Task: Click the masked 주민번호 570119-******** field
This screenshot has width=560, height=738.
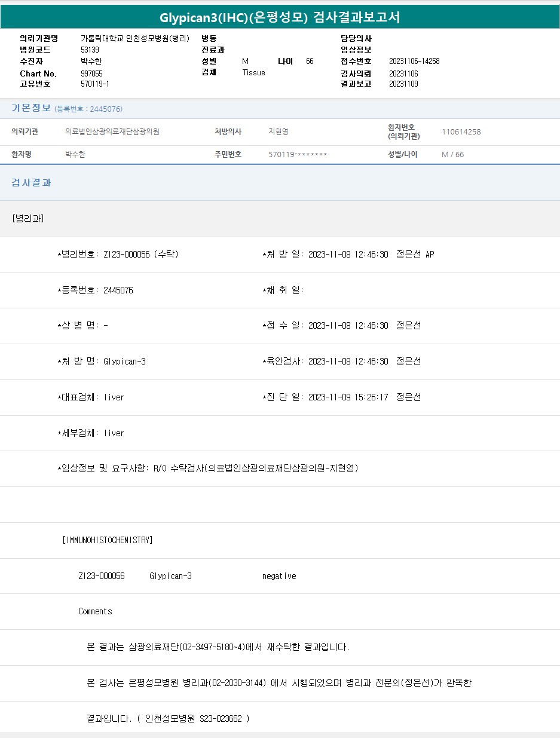Action: (298, 155)
